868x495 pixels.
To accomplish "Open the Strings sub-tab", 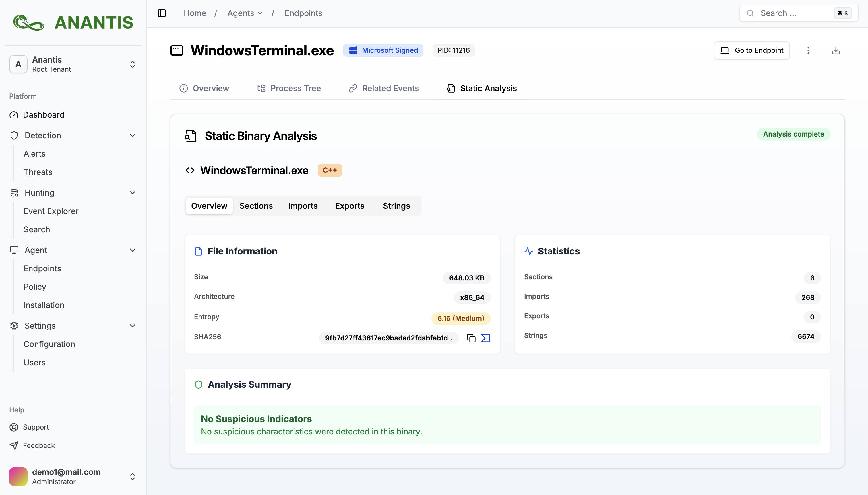I will coord(396,206).
